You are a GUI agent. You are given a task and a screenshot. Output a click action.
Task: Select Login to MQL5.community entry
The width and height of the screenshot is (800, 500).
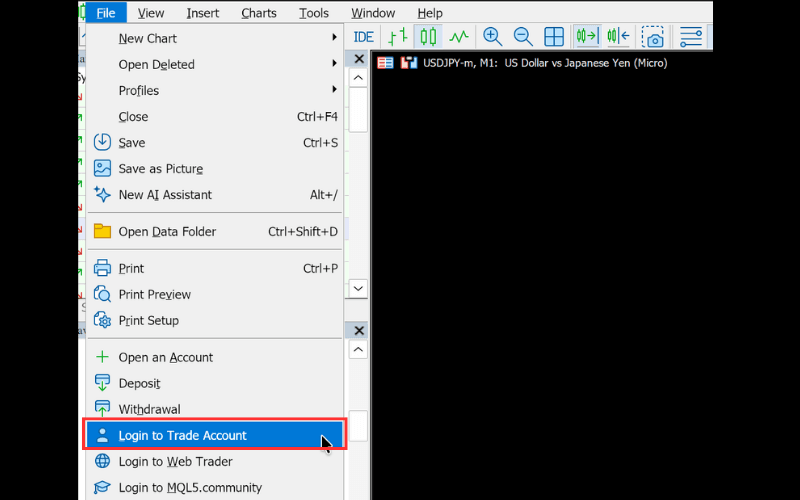tap(215, 487)
